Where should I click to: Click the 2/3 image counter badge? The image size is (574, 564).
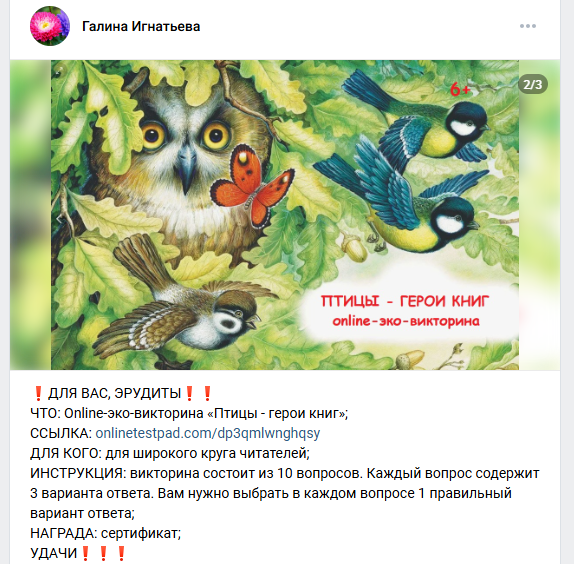[533, 85]
